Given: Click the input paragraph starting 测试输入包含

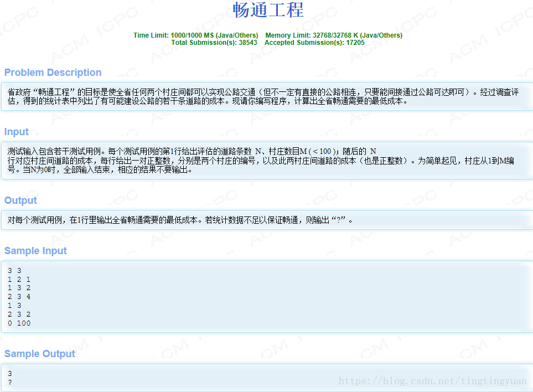Looking at the screenshot, I should pos(261,161).
